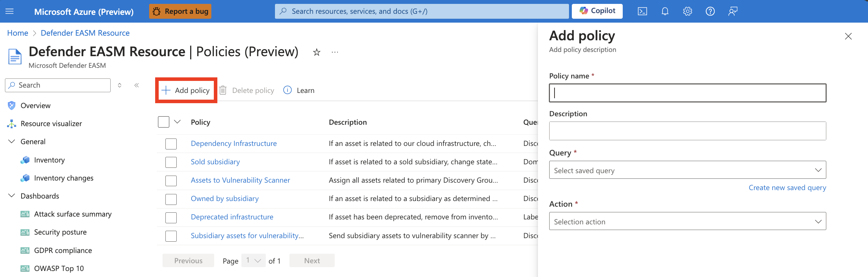This screenshot has height=277, width=868.
Task: Open portal settings gear
Action: [687, 11]
